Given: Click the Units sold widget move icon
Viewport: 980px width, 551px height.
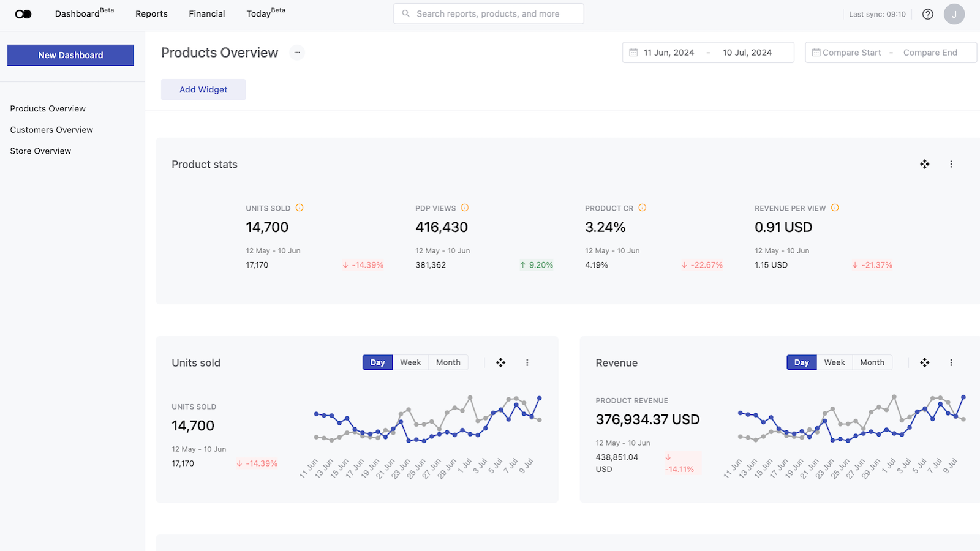Looking at the screenshot, I should pyautogui.click(x=500, y=362).
